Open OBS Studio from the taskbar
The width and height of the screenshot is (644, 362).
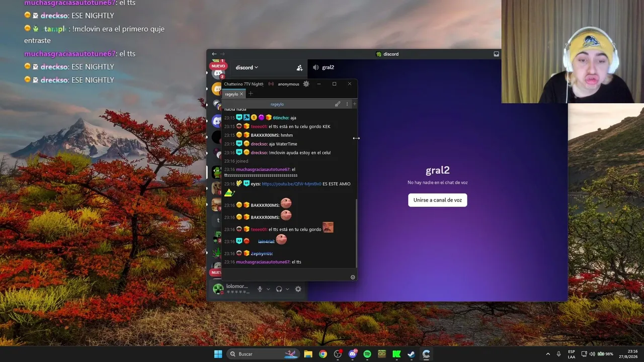click(338, 354)
